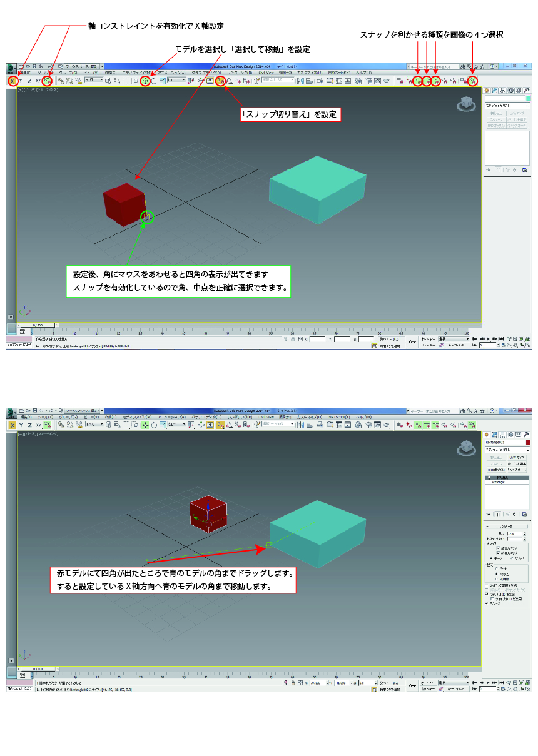Viewport: 538px width, 756px height.
Task: Select the 選択して移動 (Select and Move) tool
Action: click(145, 81)
